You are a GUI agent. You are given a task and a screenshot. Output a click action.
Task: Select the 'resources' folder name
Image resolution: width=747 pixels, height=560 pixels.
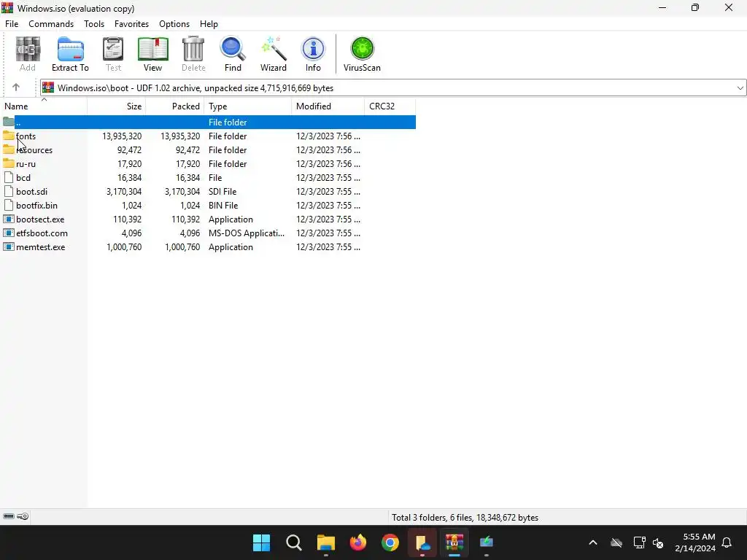coord(34,150)
